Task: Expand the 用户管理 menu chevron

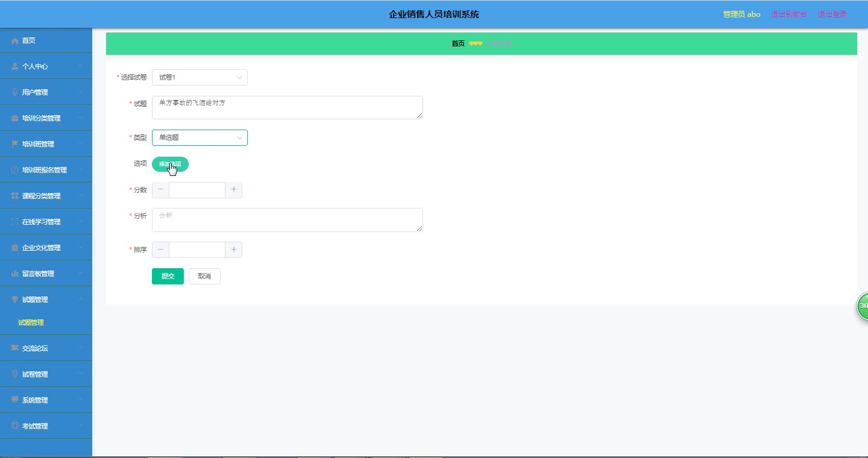Action: click(81, 92)
